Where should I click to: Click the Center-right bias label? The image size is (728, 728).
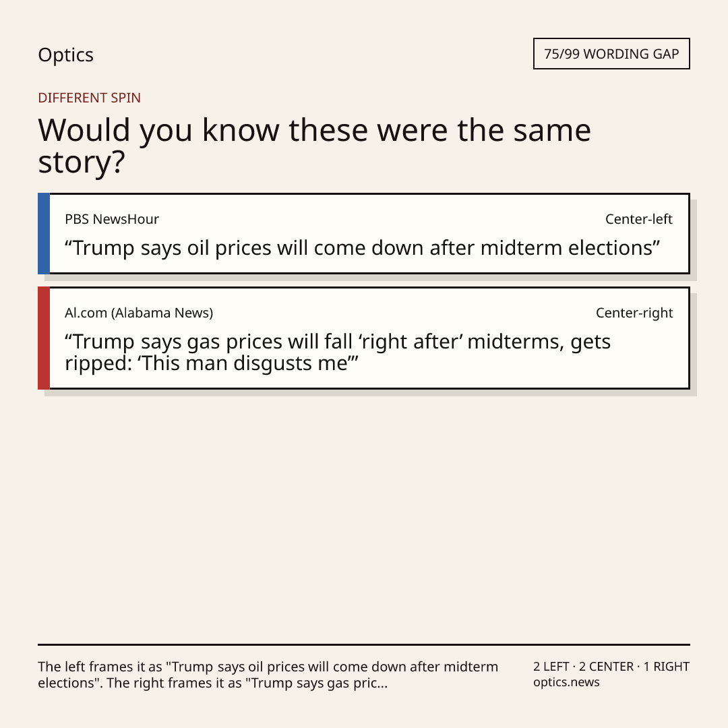(634, 313)
